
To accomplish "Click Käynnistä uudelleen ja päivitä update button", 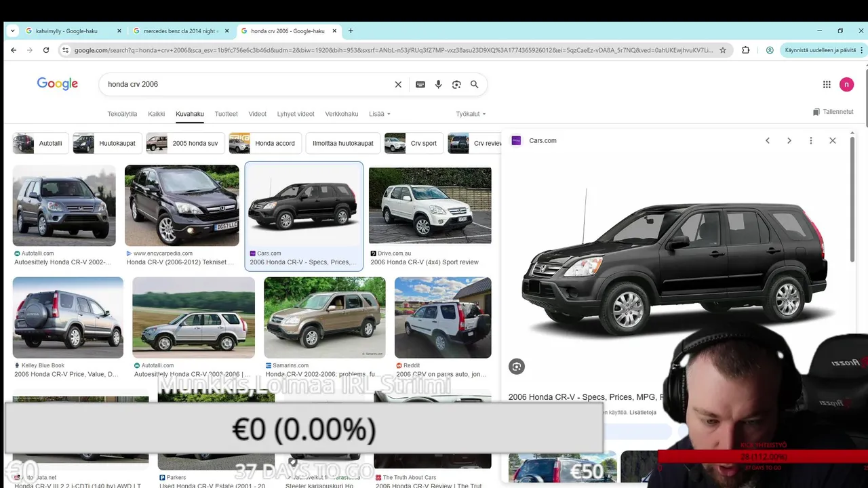I will 821,50.
